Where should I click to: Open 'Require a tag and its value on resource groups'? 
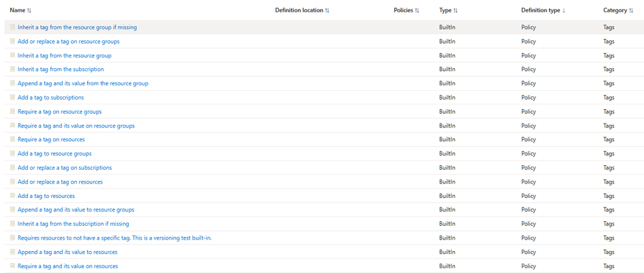pos(76,126)
